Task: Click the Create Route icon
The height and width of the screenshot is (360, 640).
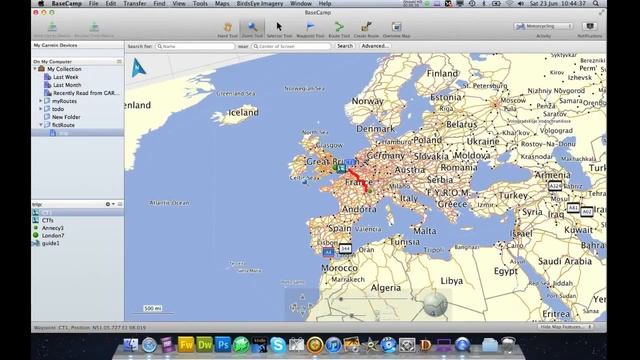Action: pos(366,27)
